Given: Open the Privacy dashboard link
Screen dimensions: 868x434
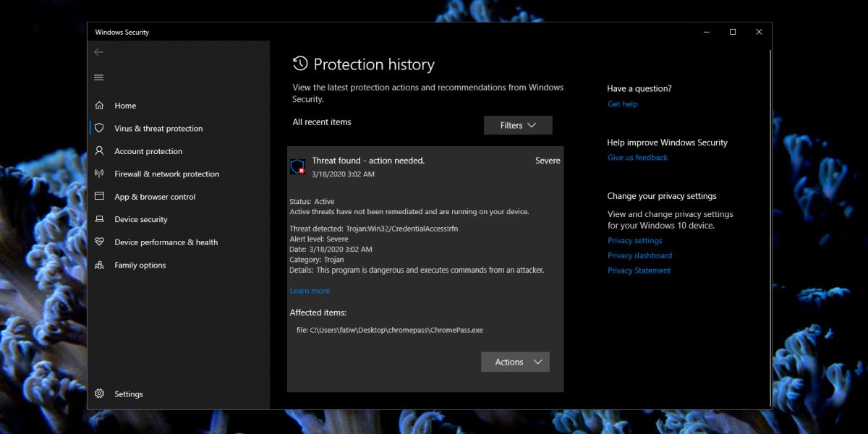Looking at the screenshot, I should (x=639, y=255).
